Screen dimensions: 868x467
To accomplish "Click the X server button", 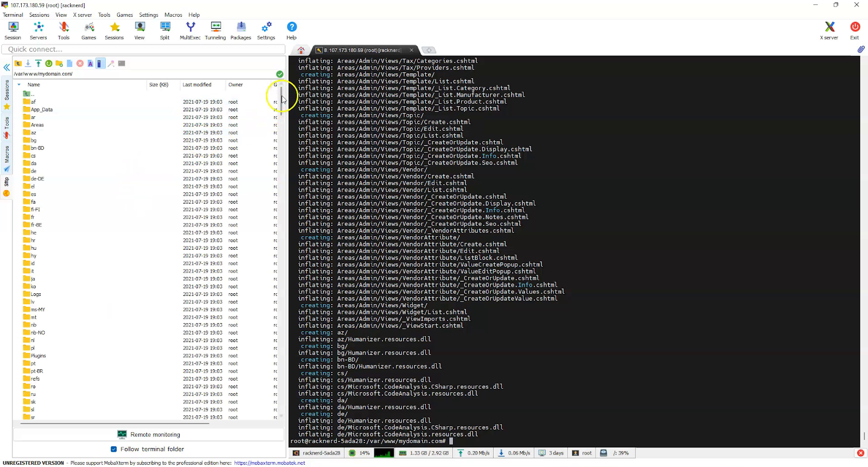I will tap(829, 31).
